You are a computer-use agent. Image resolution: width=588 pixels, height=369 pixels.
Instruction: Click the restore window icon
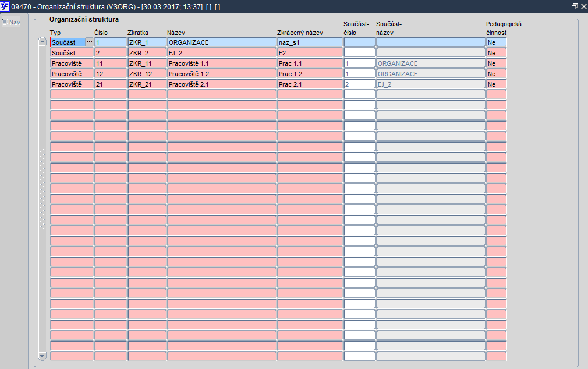coord(574,6)
